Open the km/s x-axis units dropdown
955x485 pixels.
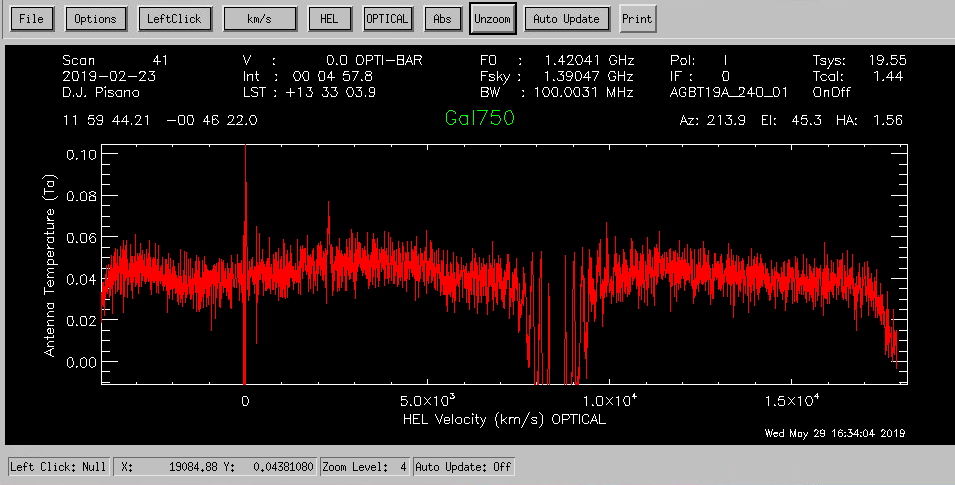pyautogui.click(x=260, y=19)
